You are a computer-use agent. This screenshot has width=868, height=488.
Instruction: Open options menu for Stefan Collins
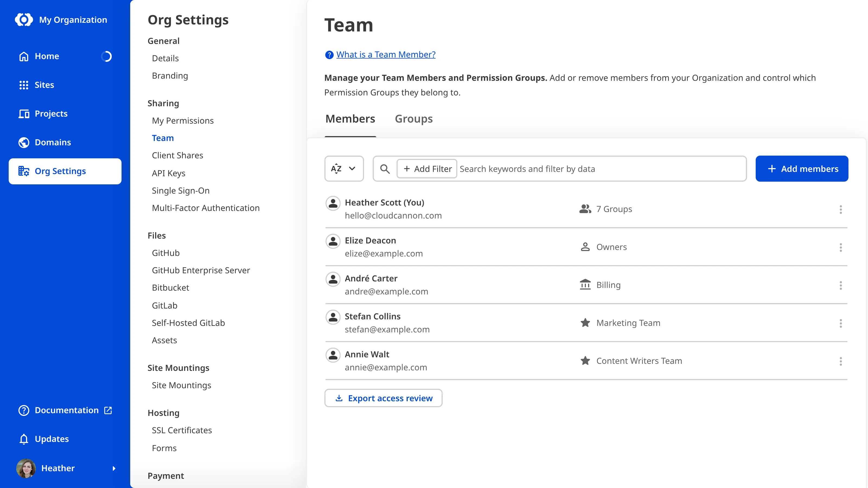pyautogui.click(x=841, y=323)
